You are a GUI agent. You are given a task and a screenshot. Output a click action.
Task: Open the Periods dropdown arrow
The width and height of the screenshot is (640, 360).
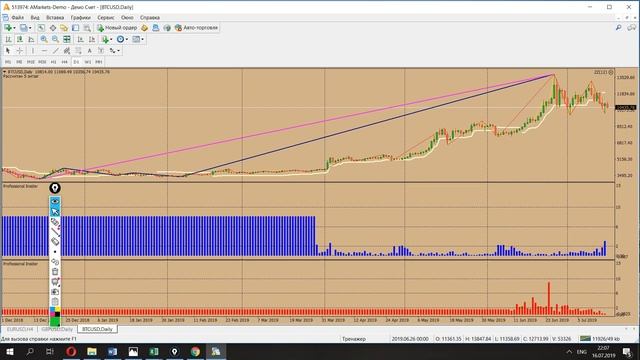(x=127, y=39)
